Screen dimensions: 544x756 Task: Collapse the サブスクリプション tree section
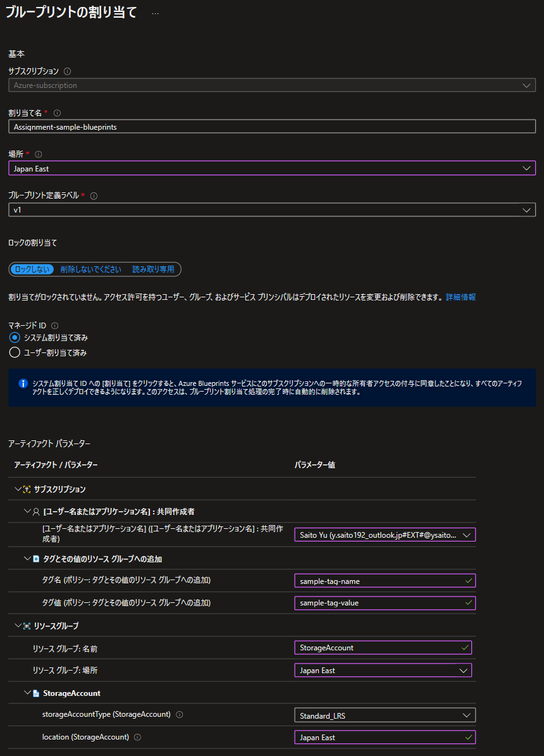click(18, 490)
